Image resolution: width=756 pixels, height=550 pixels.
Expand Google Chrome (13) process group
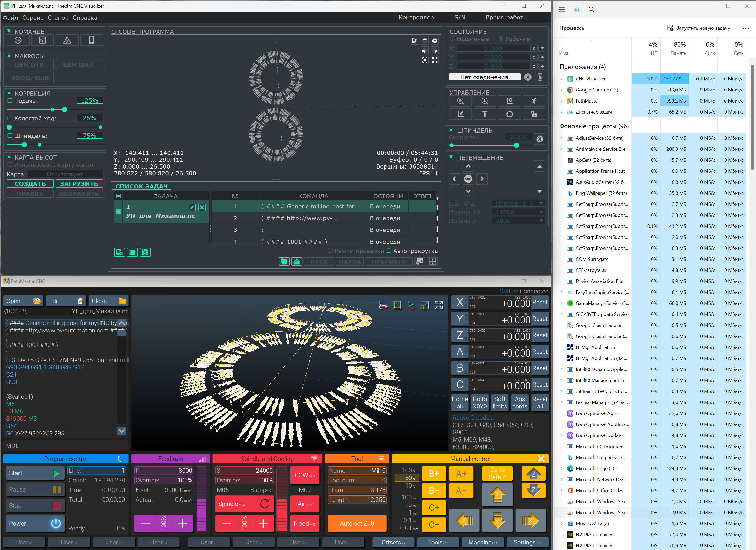point(561,90)
